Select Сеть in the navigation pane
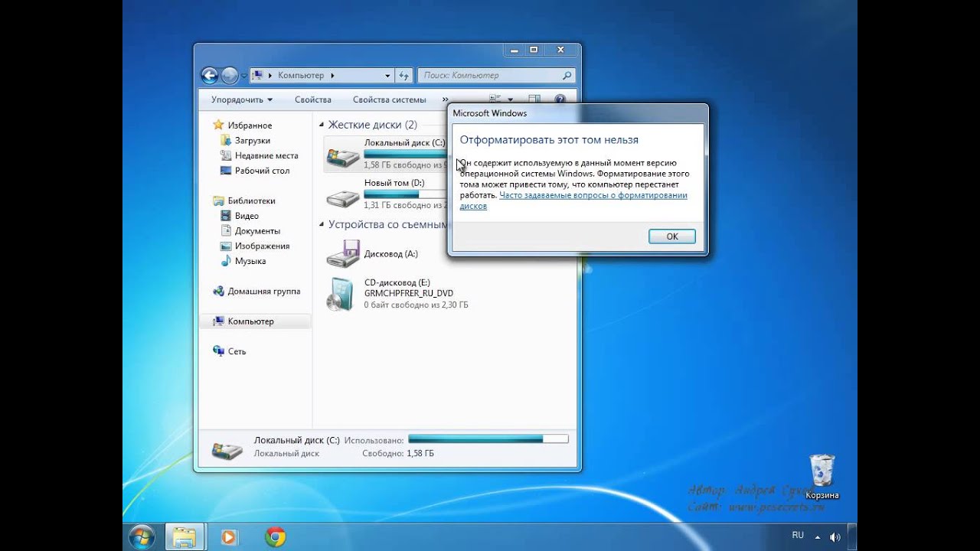Screen dimensions: 980x551 (237, 352)
